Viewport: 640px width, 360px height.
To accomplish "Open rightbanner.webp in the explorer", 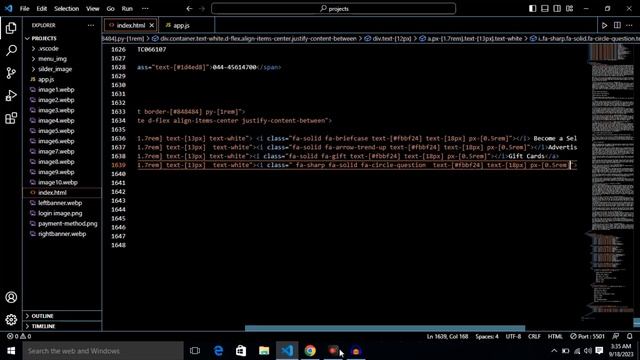I will [x=62, y=234].
